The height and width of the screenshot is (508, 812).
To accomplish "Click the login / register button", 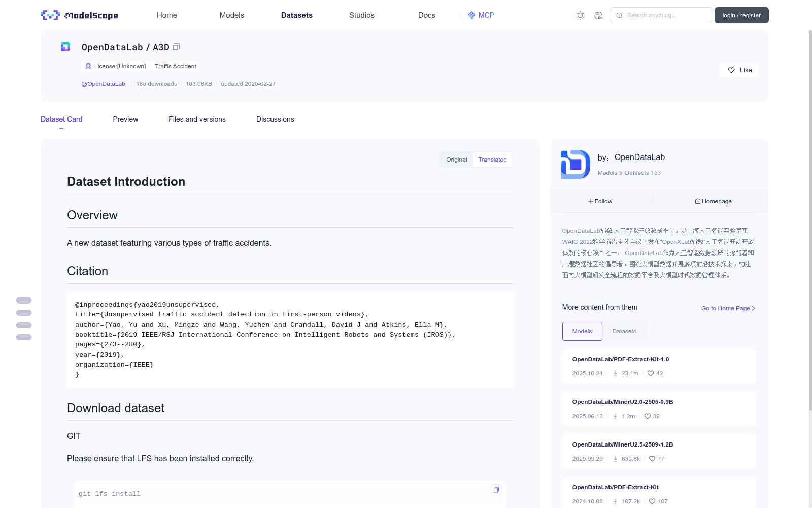I will (x=741, y=15).
